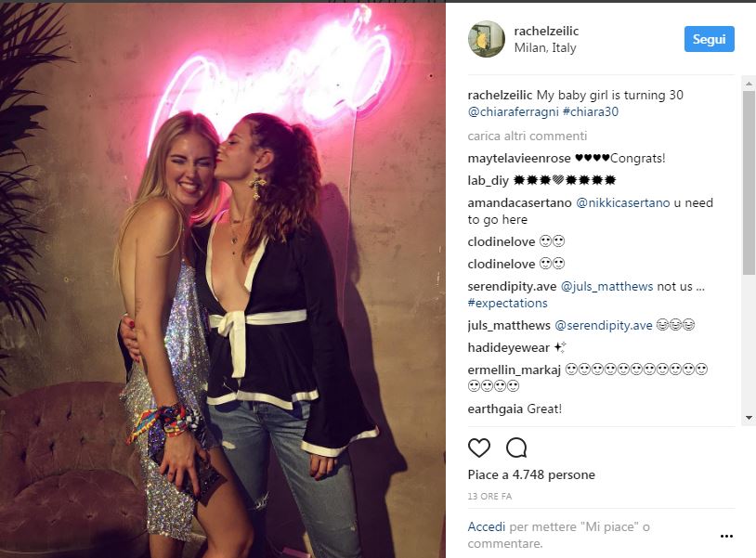Open the #expectations hashtag
756x558 pixels.
tap(508, 303)
